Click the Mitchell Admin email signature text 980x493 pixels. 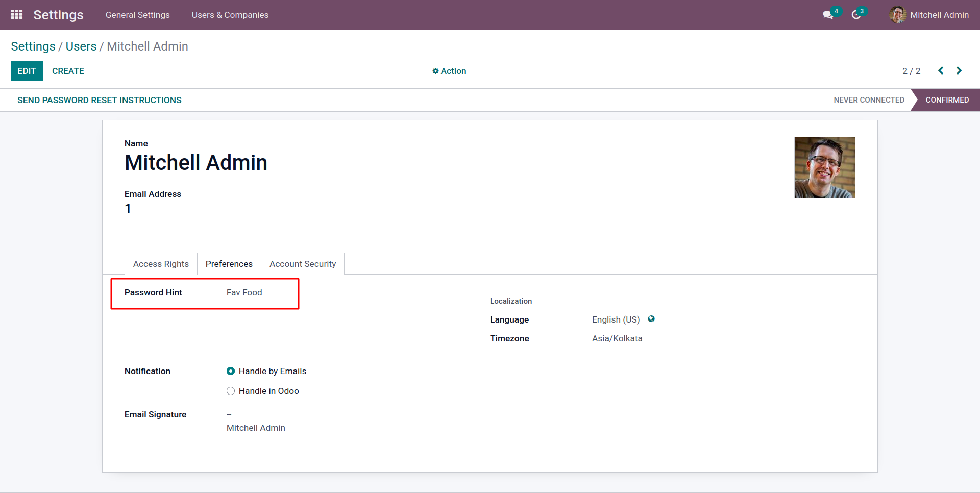click(256, 428)
